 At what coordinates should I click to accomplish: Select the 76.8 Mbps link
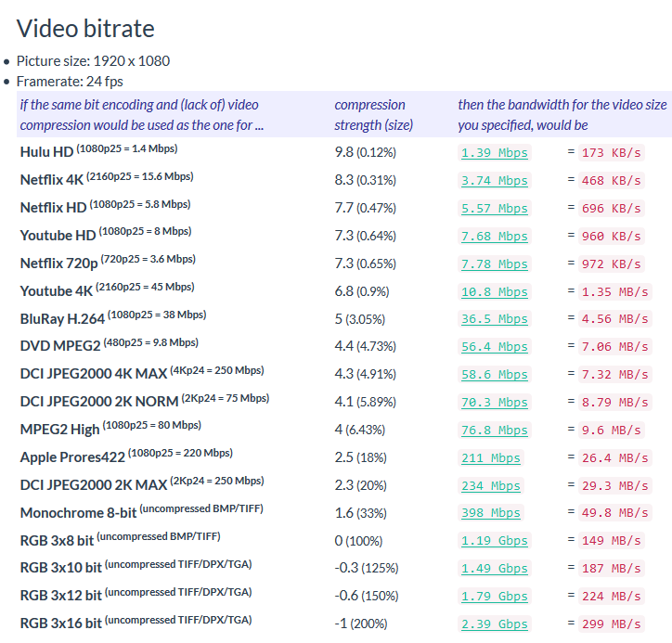[x=494, y=431]
